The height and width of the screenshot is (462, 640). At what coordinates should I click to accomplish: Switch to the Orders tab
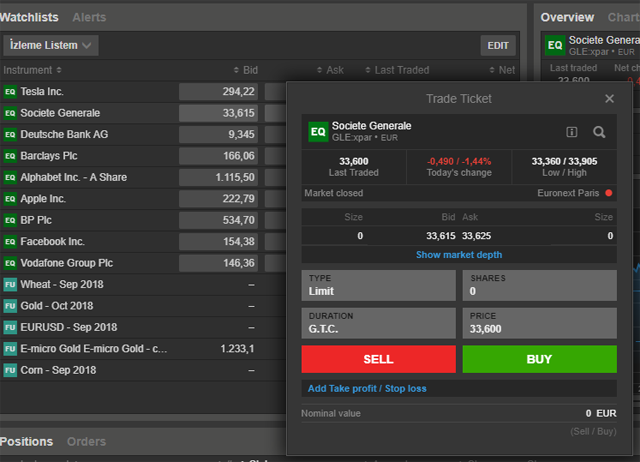pyautogui.click(x=87, y=442)
